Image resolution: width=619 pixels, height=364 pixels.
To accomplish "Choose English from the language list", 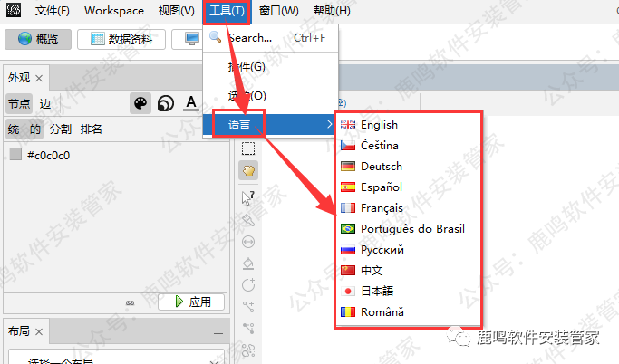I will point(379,125).
